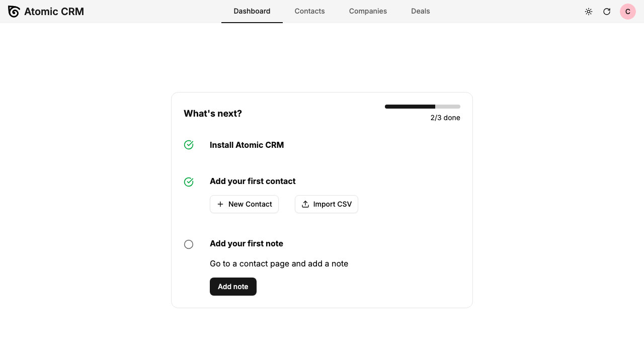The width and height of the screenshot is (644, 362).
Task: Click the Atomic CRM spiral logo
Action: click(14, 12)
